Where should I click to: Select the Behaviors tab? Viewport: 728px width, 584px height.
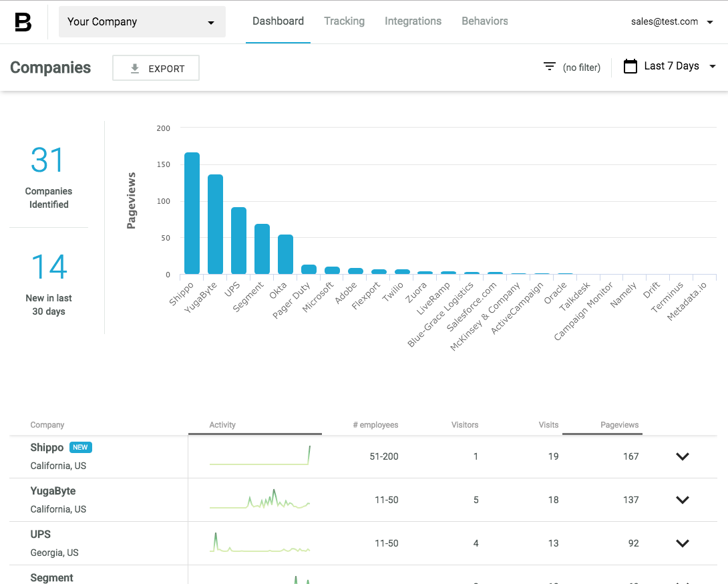point(485,21)
